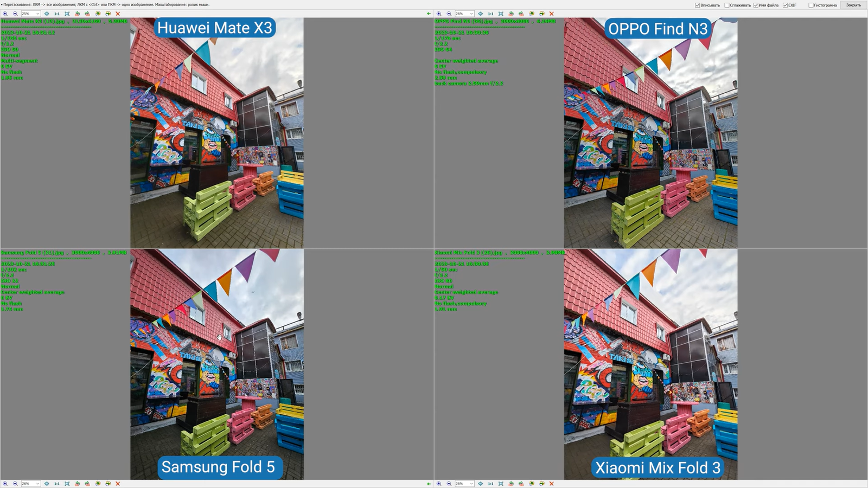Rotate the Samsung Fold 5 image left
The width and height of the screenshot is (868, 488).
coord(78,484)
